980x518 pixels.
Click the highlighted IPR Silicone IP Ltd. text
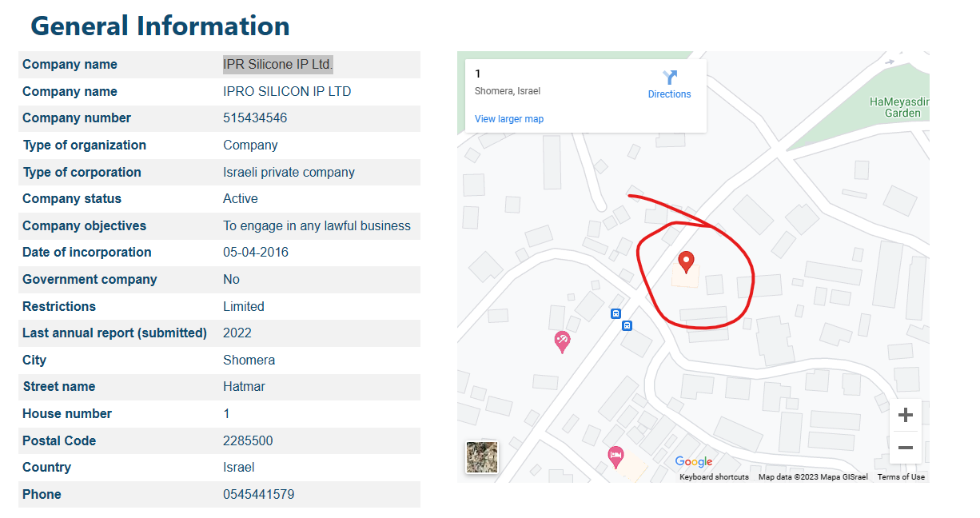click(277, 65)
